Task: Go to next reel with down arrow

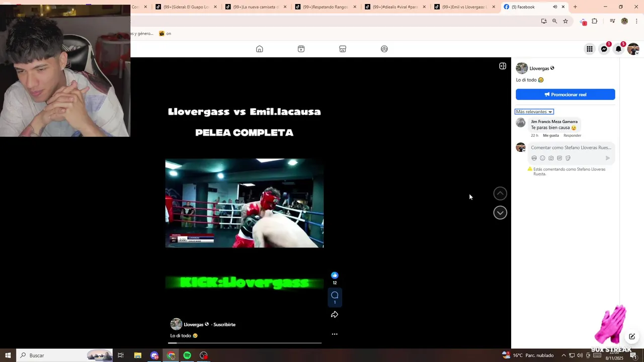Action: [500, 213]
